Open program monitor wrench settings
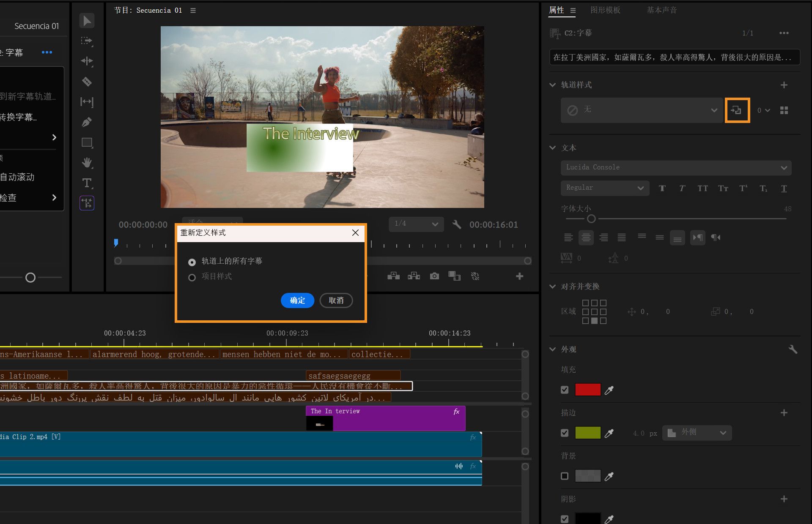The image size is (812, 524). tap(456, 224)
